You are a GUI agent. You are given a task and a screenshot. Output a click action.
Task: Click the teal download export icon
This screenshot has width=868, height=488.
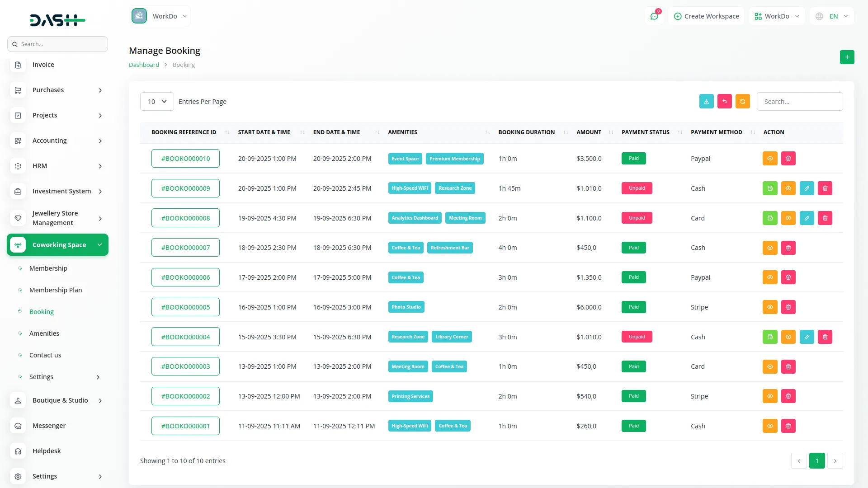(x=706, y=102)
